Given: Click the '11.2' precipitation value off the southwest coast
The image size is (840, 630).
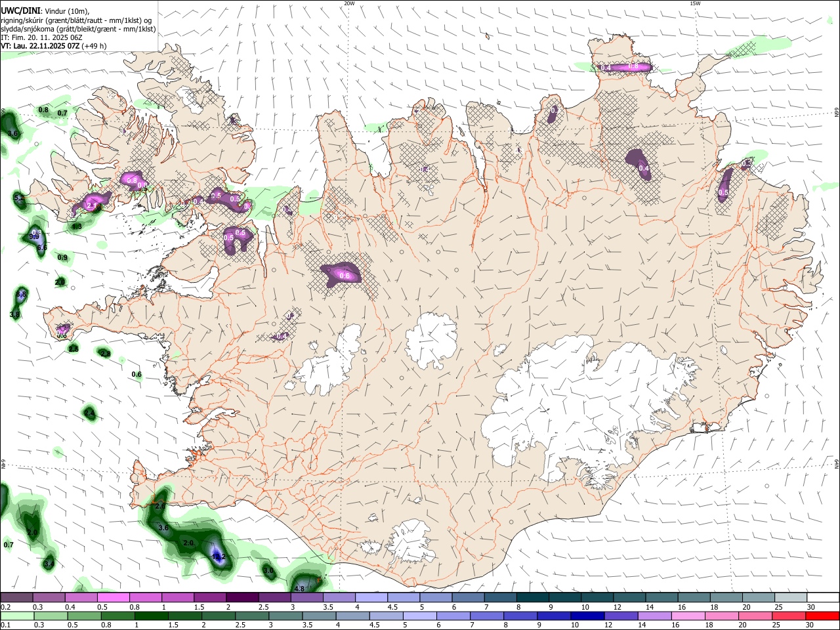Looking at the screenshot, I should (219, 556).
